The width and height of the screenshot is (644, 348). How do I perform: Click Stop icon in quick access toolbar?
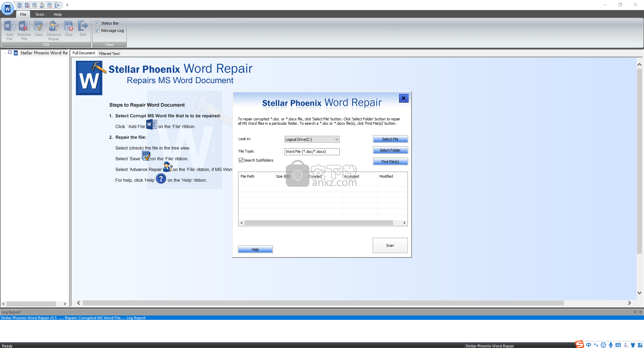pyautogui.click(x=50, y=5)
